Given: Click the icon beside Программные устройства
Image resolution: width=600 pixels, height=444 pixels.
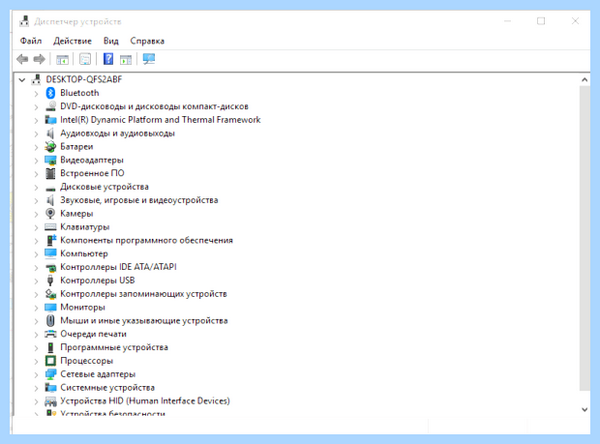Looking at the screenshot, I should point(50,348).
